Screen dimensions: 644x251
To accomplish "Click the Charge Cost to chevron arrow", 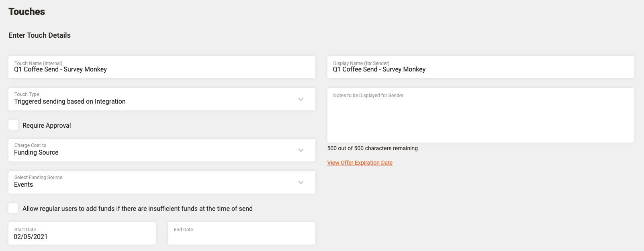I will pyautogui.click(x=301, y=151).
